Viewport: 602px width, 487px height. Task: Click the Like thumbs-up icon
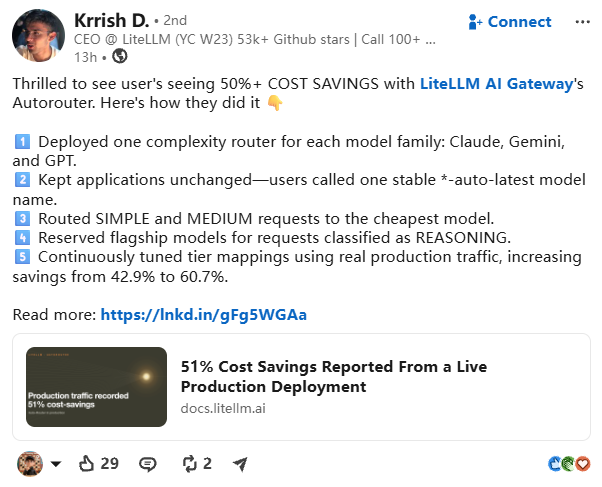click(86, 464)
